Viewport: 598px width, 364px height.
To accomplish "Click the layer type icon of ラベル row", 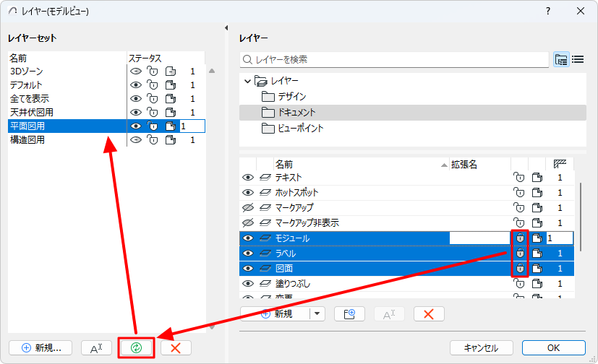I will pyautogui.click(x=265, y=253).
